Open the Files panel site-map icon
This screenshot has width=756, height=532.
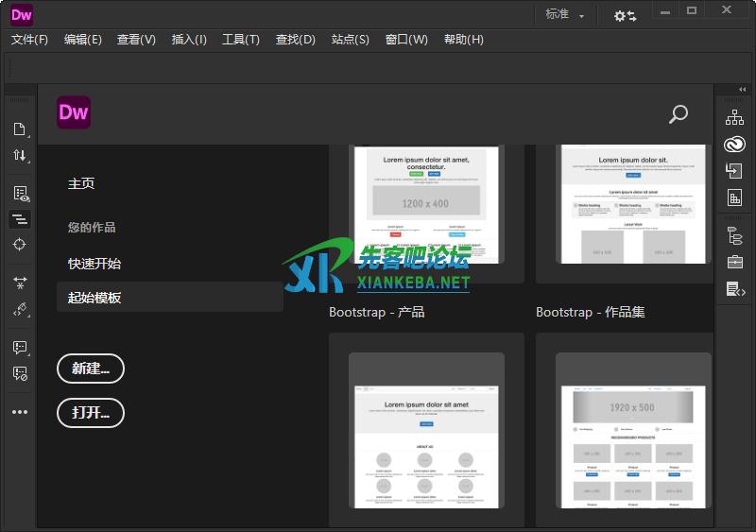click(734, 118)
